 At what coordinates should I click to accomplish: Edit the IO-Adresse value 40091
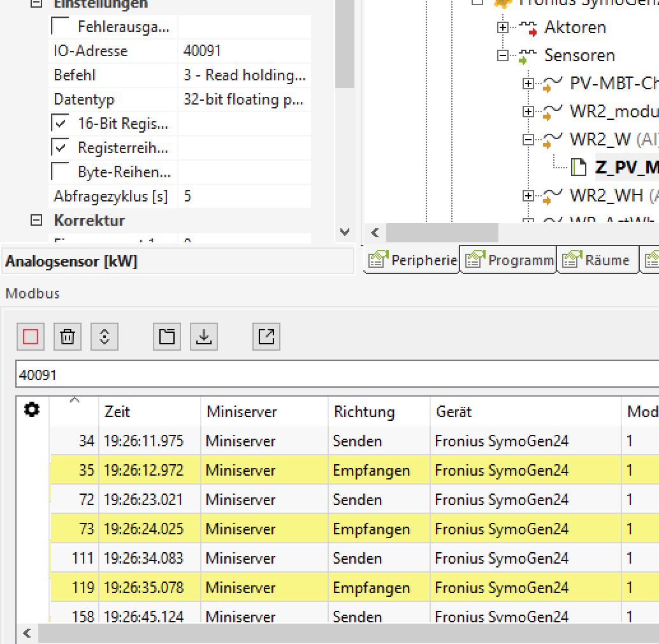[244, 51]
